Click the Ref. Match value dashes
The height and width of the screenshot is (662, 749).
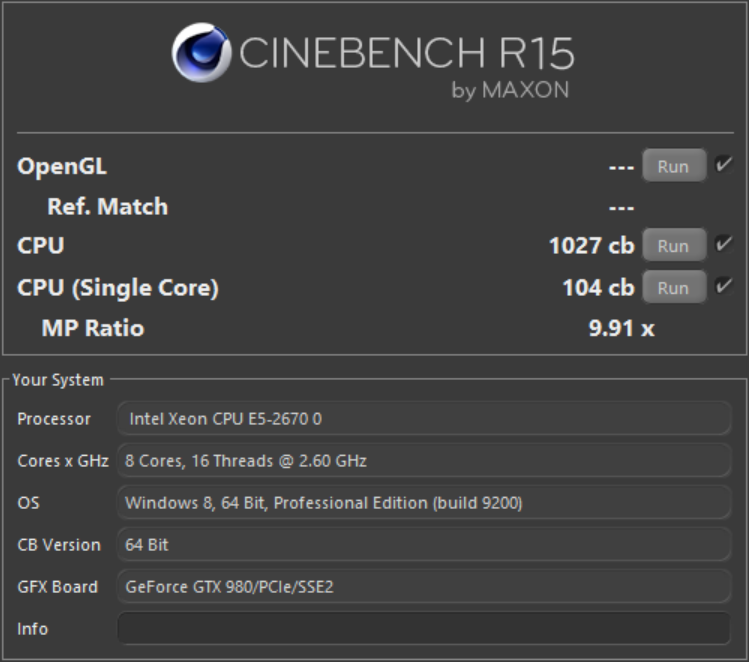(621, 208)
